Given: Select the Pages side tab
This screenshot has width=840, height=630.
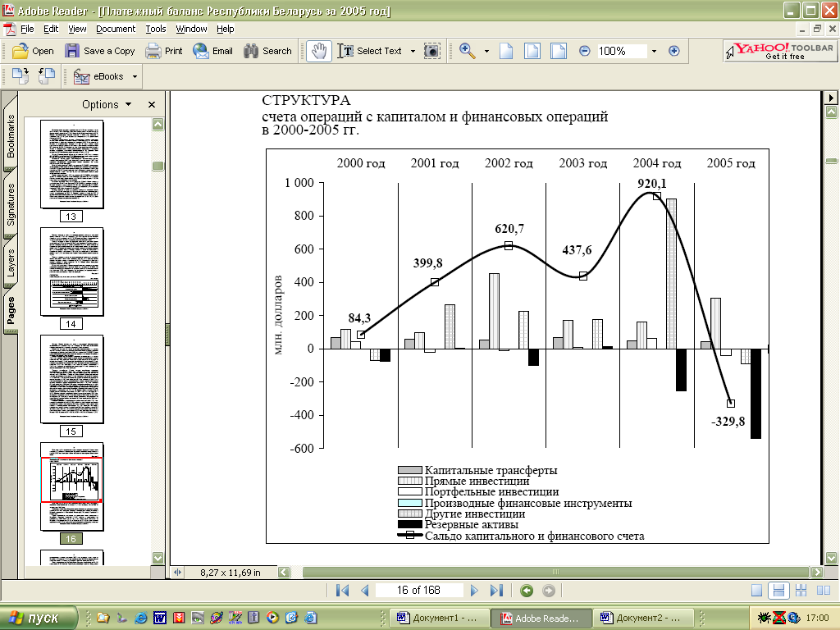Looking at the screenshot, I should (11, 311).
